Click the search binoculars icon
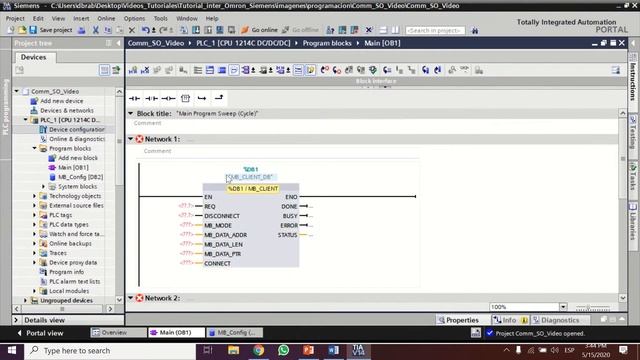Image resolution: width=640 pixels, height=360 pixels. point(475,30)
